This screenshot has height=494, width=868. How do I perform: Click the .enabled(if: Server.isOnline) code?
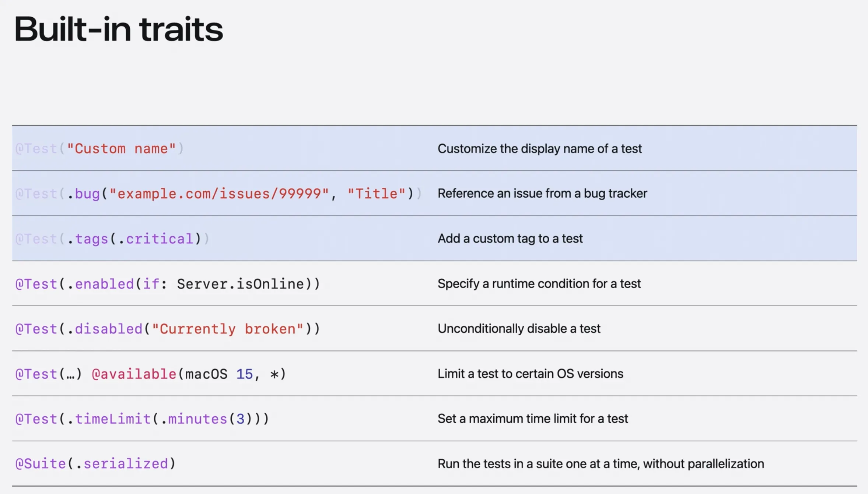point(168,284)
